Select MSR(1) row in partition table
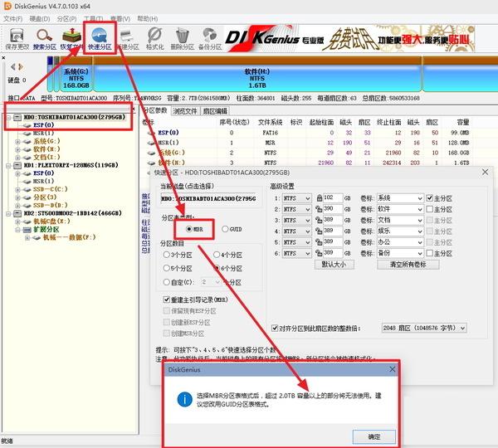Viewport: 498px width, 448px height. pyautogui.click(x=308, y=143)
